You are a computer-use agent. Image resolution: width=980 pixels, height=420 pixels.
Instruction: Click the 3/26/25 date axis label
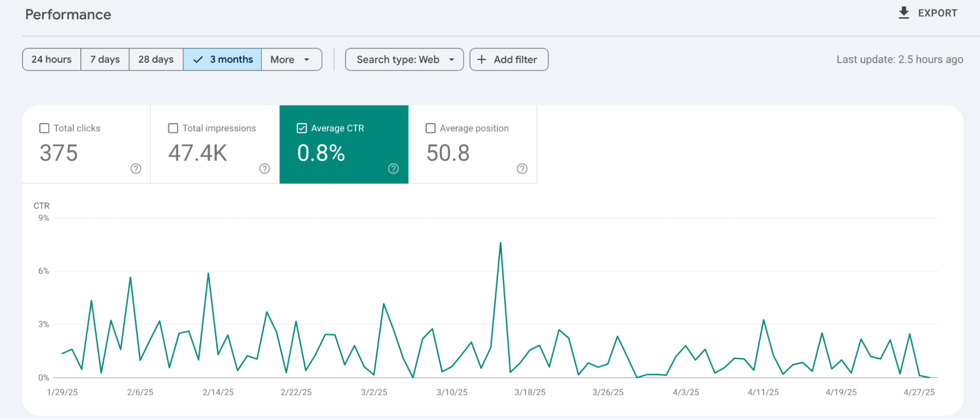[x=608, y=393]
